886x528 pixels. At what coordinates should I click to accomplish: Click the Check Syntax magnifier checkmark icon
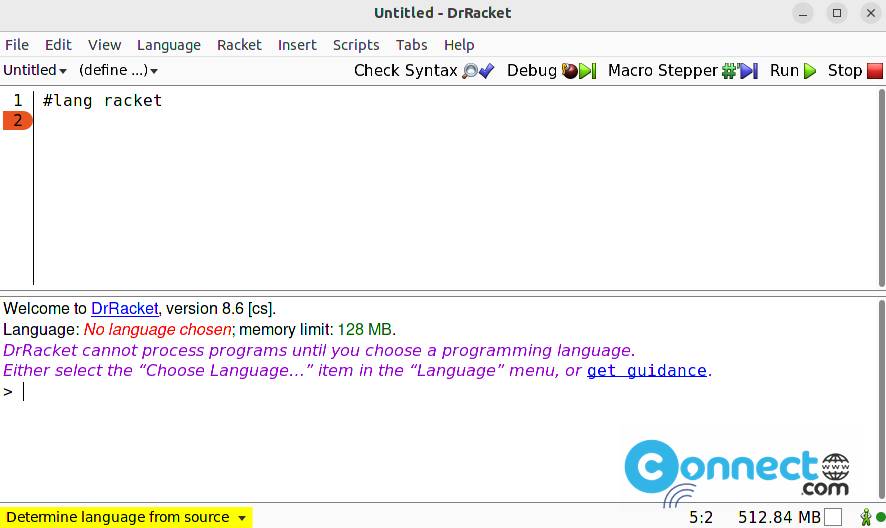478,71
